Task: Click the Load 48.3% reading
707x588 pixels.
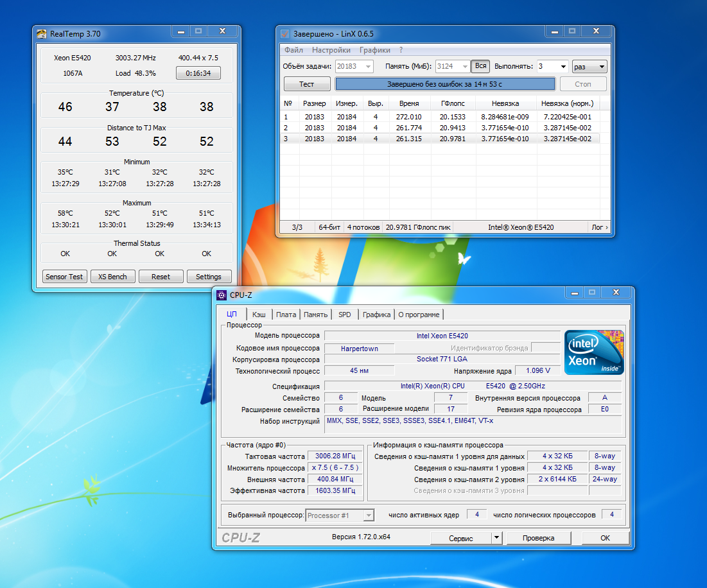Action: pos(135,73)
